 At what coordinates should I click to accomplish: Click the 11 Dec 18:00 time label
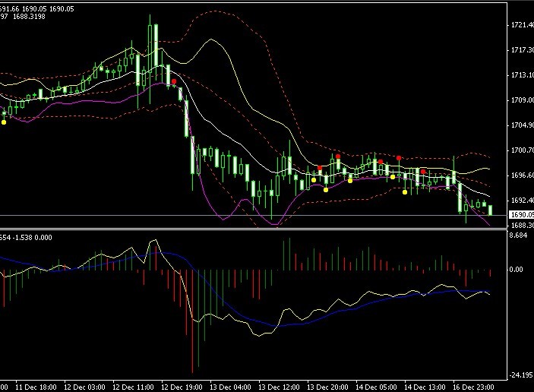[x=36, y=387]
